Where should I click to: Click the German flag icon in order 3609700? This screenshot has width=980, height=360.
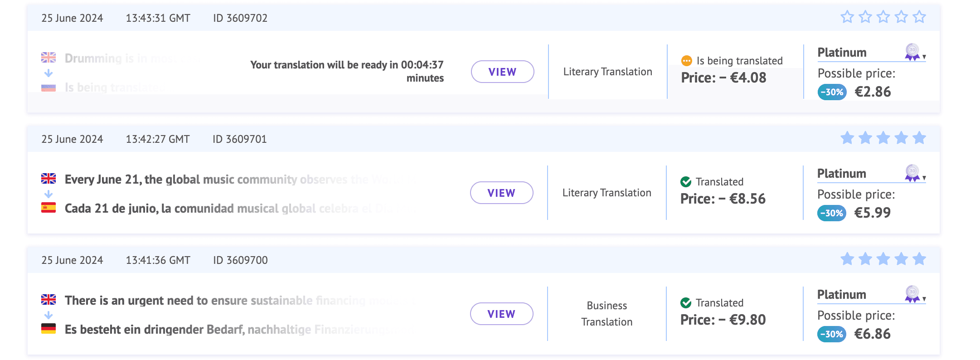(49, 329)
